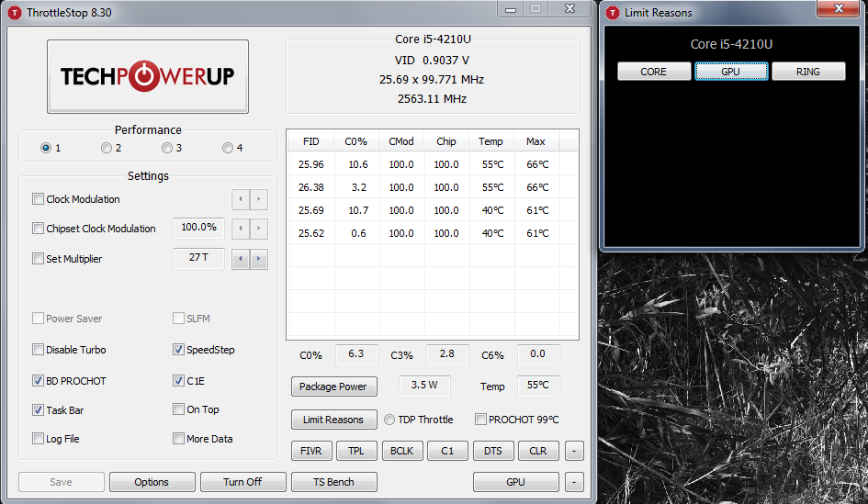Click C6% value 0.0
The width and height of the screenshot is (868, 504).
(538, 354)
